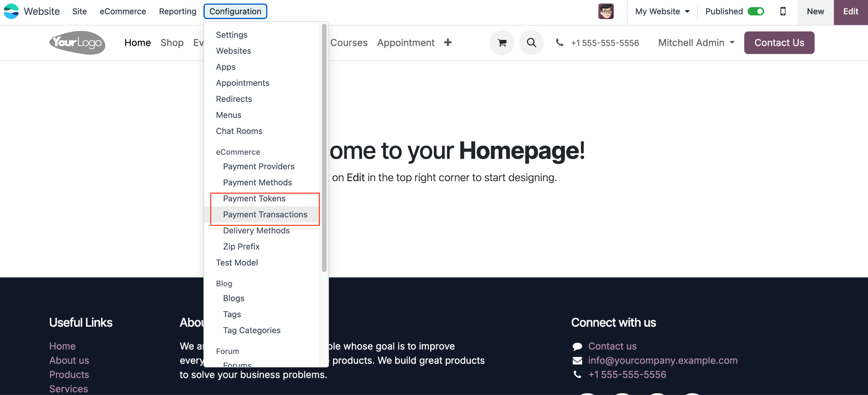868x395 pixels.
Task: Open the Shop navigation link
Action: [x=172, y=43]
